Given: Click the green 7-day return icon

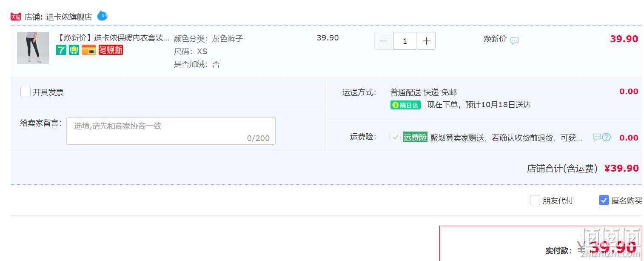Looking at the screenshot, I should (61, 50).
